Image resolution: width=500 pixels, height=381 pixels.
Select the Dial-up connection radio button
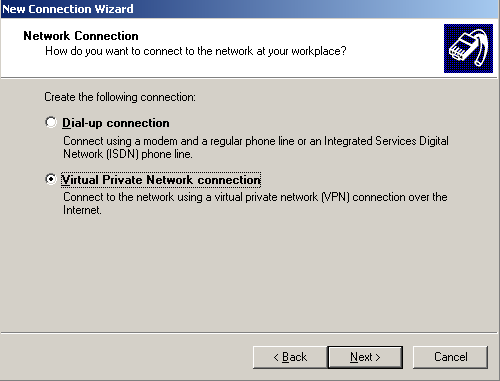(x=51, y=122)
